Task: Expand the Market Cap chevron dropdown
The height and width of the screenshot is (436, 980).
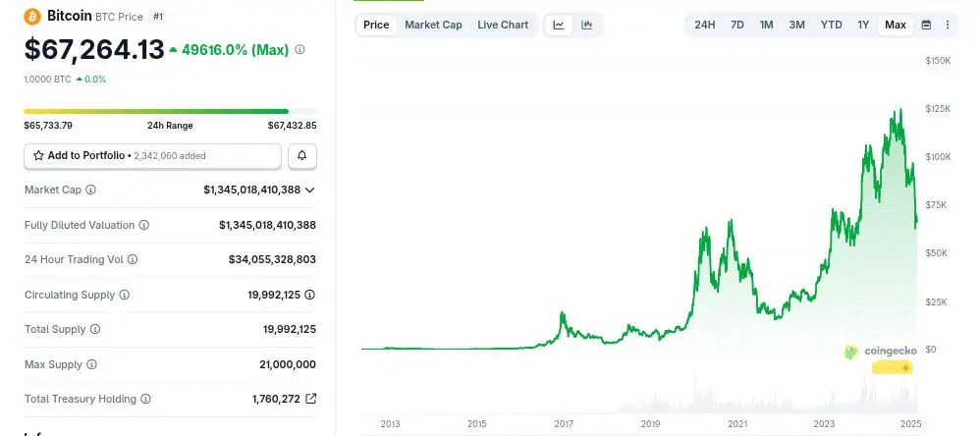Action: point(310,190)
